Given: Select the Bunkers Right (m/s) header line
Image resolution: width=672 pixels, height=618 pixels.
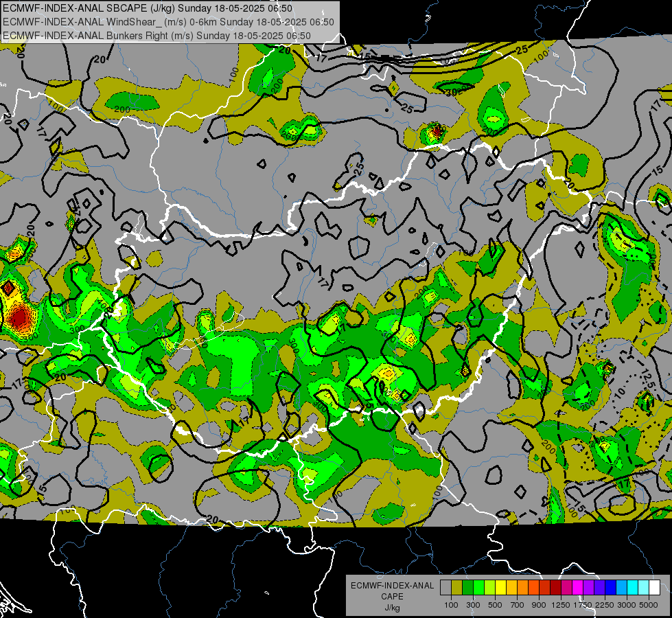Looking at the screenshot, I should (157, 36).
